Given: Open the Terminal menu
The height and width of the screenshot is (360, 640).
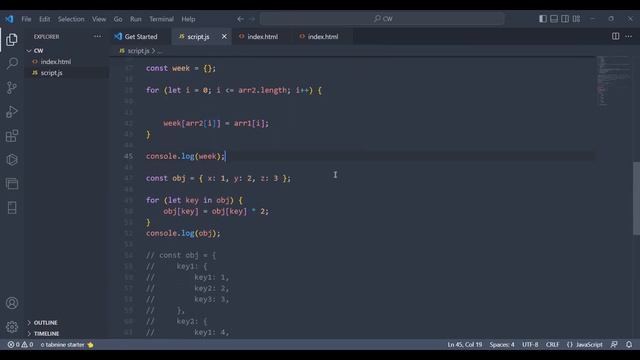Looking at the screenshot, I should [x=161, y=19].
